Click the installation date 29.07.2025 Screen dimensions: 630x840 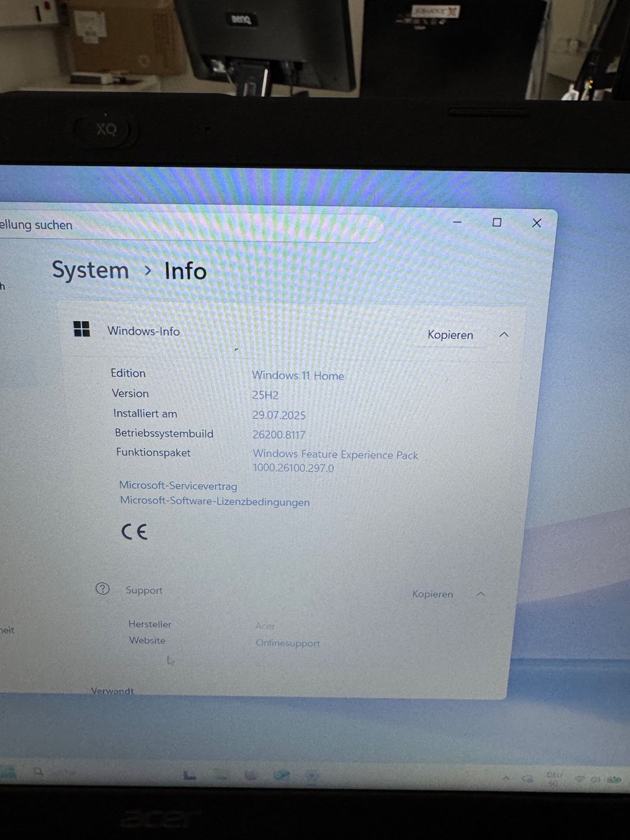(x=279, y=415)
